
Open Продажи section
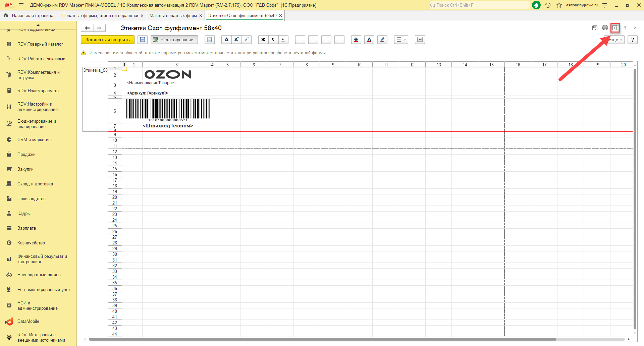[38, 154]
